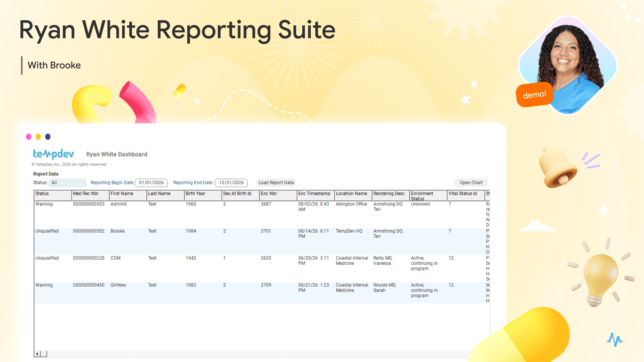Image resolution: width=644 pixels, height=362 pixels.
Task: Sort by the Med Rec Nbr column header
Action: click(91, 196)
